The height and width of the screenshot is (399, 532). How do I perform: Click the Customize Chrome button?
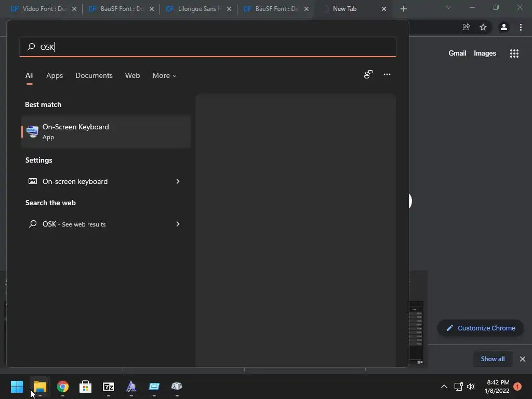tap(481, 328)
